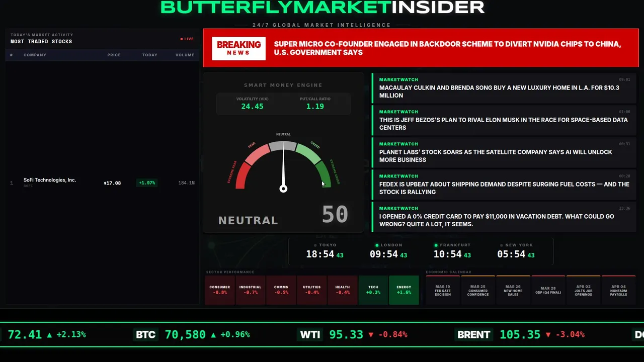Viewport: 644px width, 362px height.
Task: Open the Macaulay Culkin luxury home story
Action: click(x=504, y=87)
